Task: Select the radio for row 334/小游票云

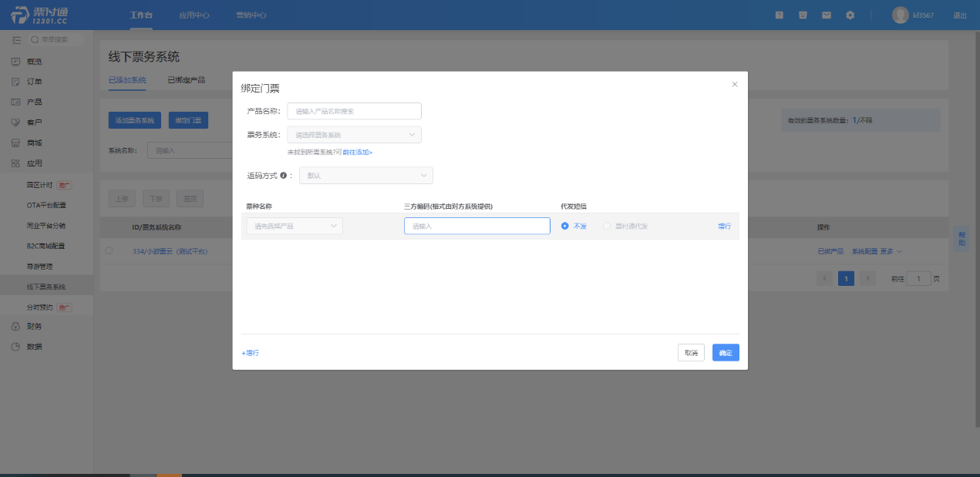Action: (109, 251)
